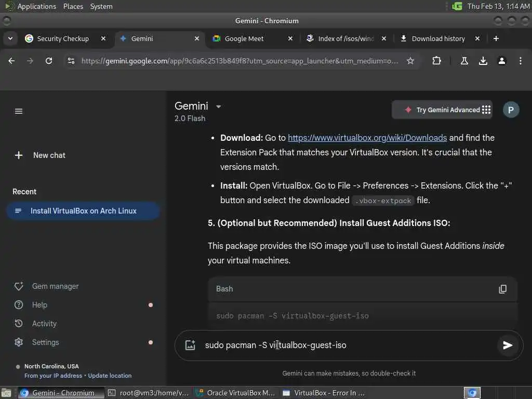Image resolution: width=532 pixels, height=399 pixels.
Task: Open the Google apps grid launcher
Action: click(486, 110)
